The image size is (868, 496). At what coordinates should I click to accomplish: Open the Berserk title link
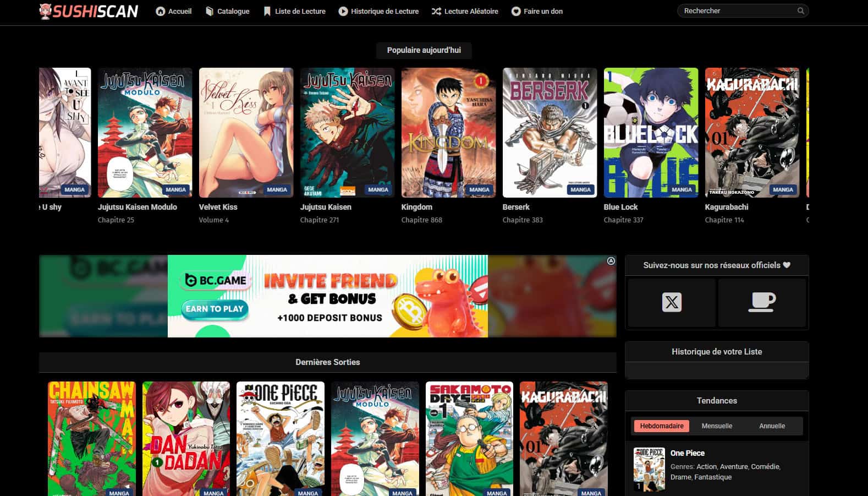coord(516,207)
